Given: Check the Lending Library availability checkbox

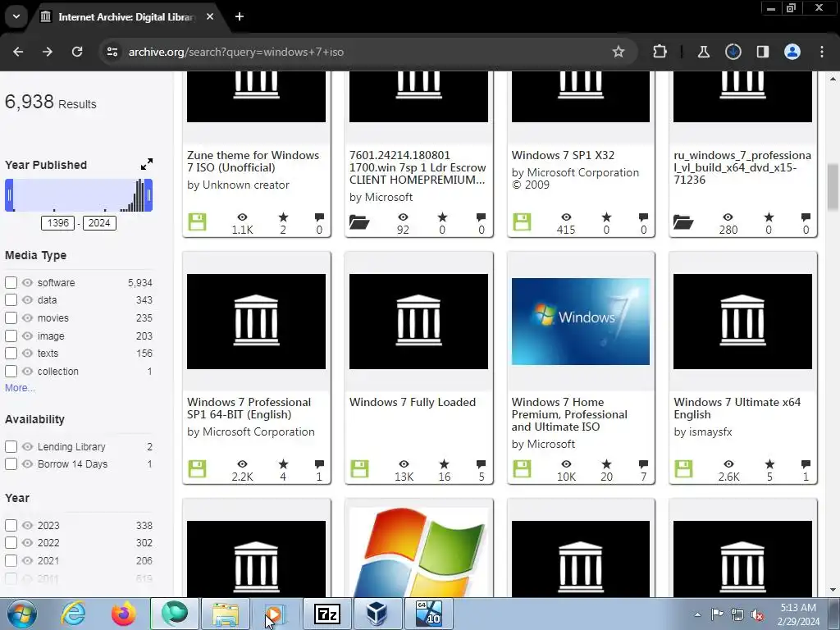Looking at the screenshot, I should pos(11,446).
